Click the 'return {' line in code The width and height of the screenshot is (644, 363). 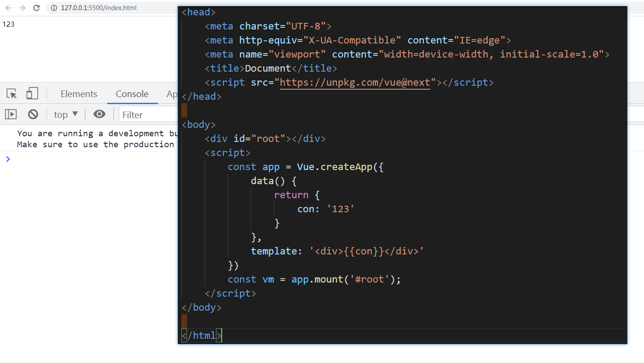click(x=297, y=195)
